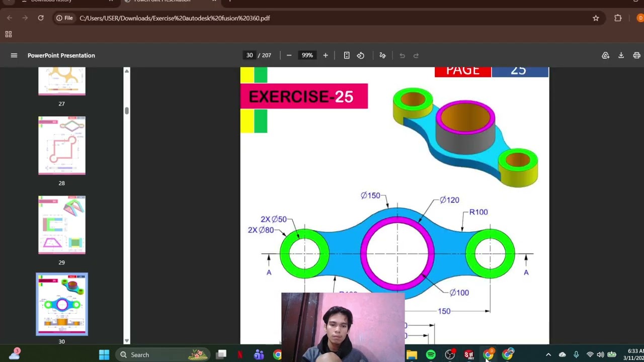Click the redo arrow in the PDF toolbar

(x=416, y=55)
